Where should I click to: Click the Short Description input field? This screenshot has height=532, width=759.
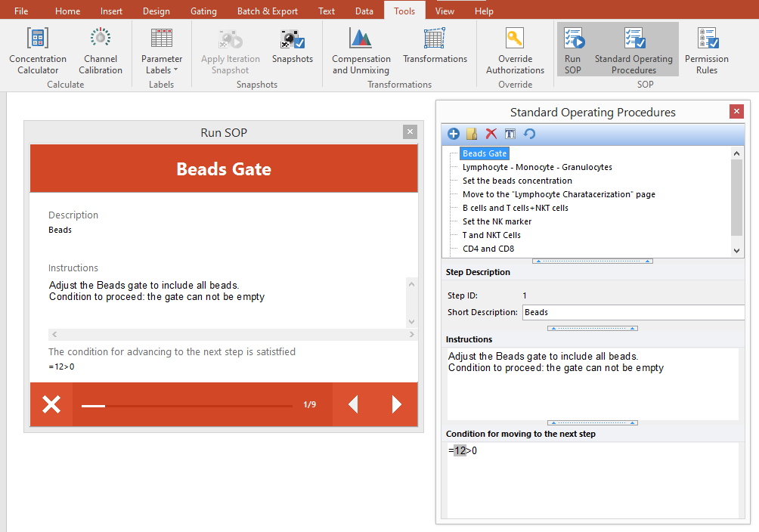(634, 312)
